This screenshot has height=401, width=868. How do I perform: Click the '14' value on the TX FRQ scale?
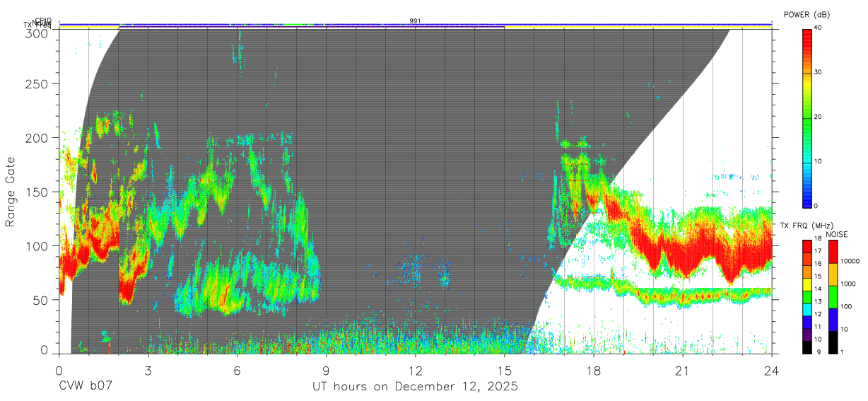click(x=818, y=289)
